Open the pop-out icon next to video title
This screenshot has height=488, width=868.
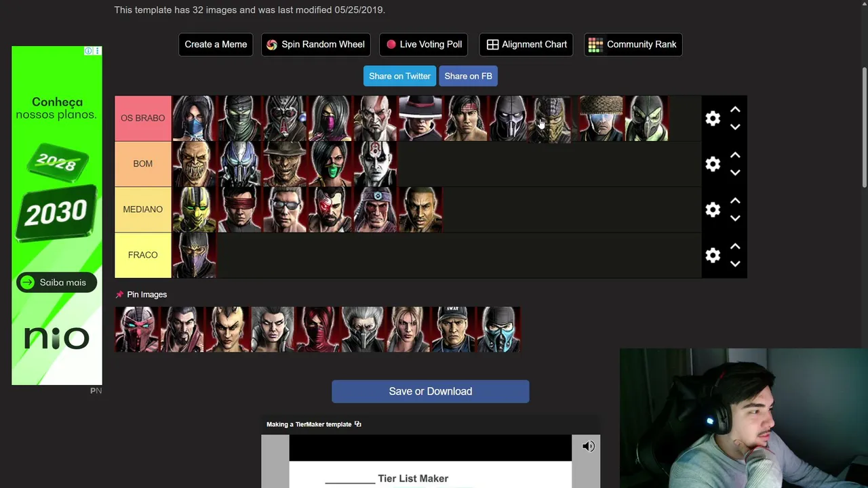pyautogui.click(x=358, y=424)
